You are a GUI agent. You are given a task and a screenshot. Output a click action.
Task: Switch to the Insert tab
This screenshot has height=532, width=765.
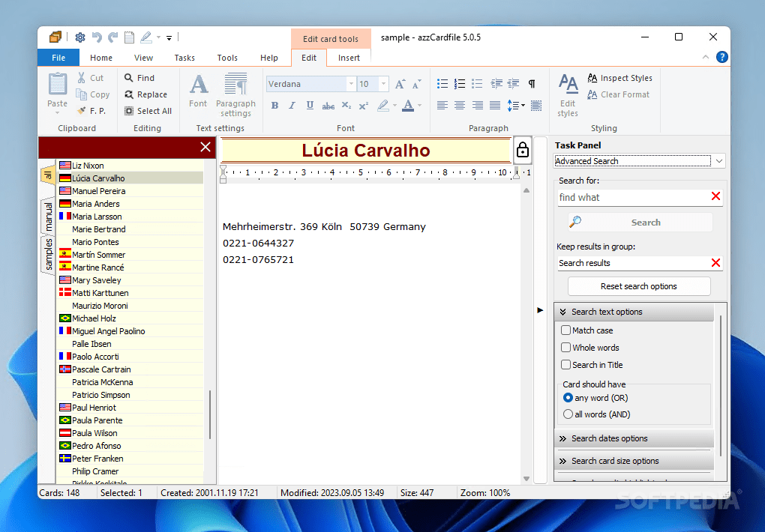(x=348, y=57)
